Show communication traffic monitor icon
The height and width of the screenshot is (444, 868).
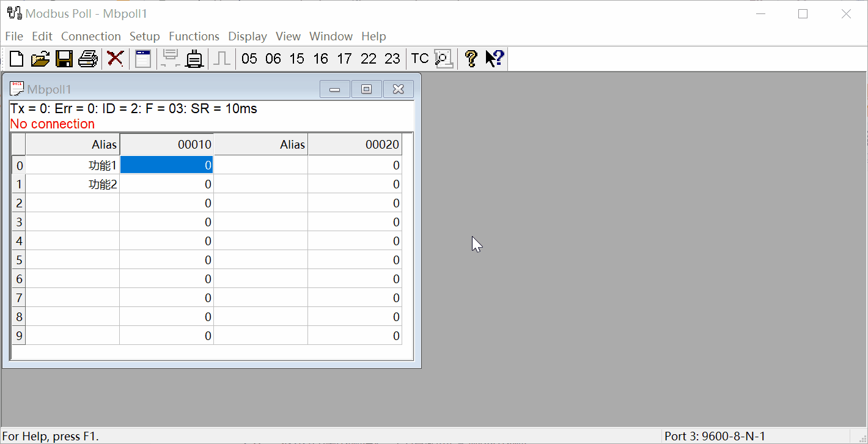[444, 59]
